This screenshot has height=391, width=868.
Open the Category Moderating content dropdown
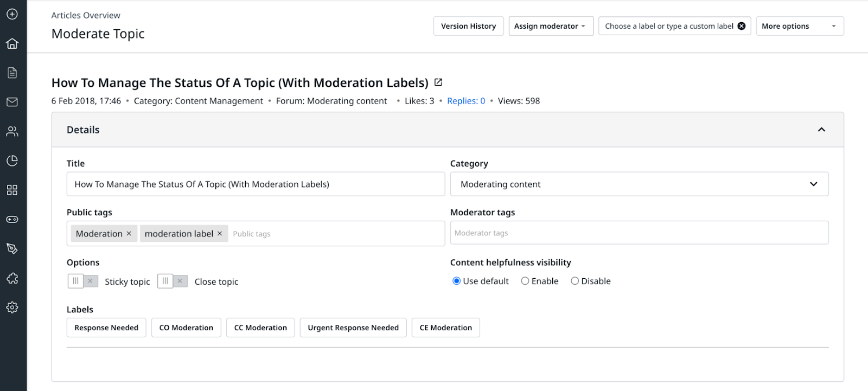[639, 184]
